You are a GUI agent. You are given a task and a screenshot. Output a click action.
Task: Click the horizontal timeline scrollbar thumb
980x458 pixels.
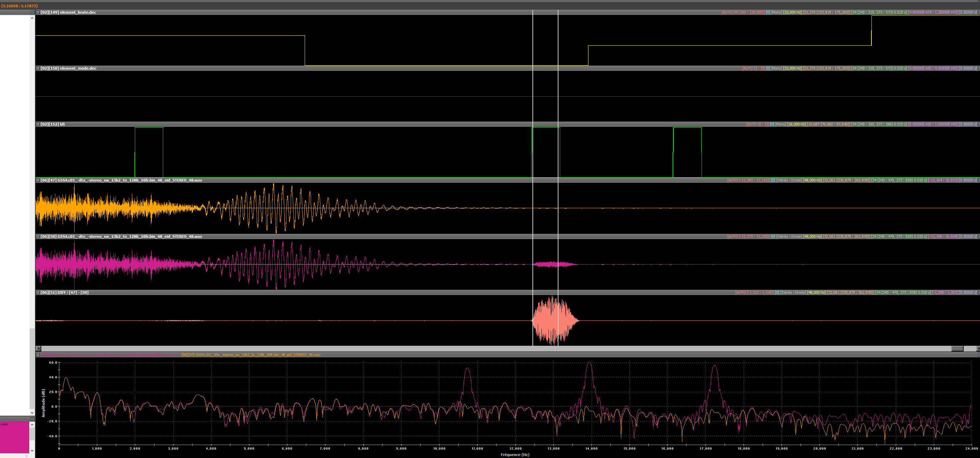(x=957, y=348)
